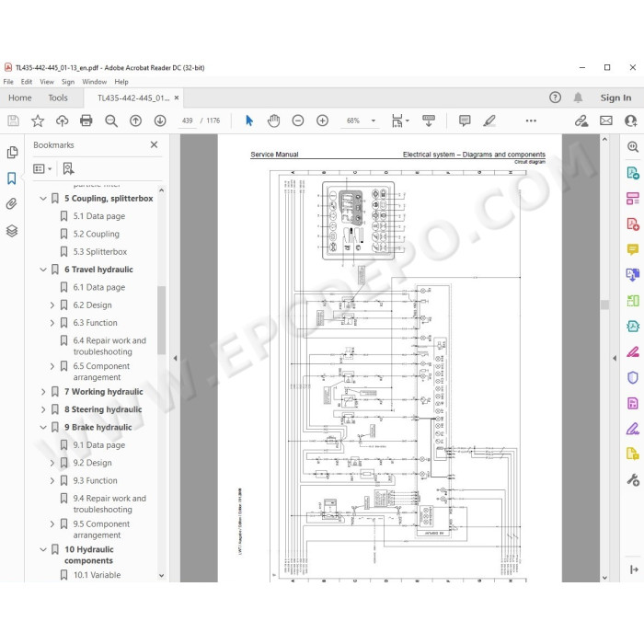Screen dimensions: 644x644
Task: Jump to 5.1 Data page bookmark
Action: [x=99, y=216]
